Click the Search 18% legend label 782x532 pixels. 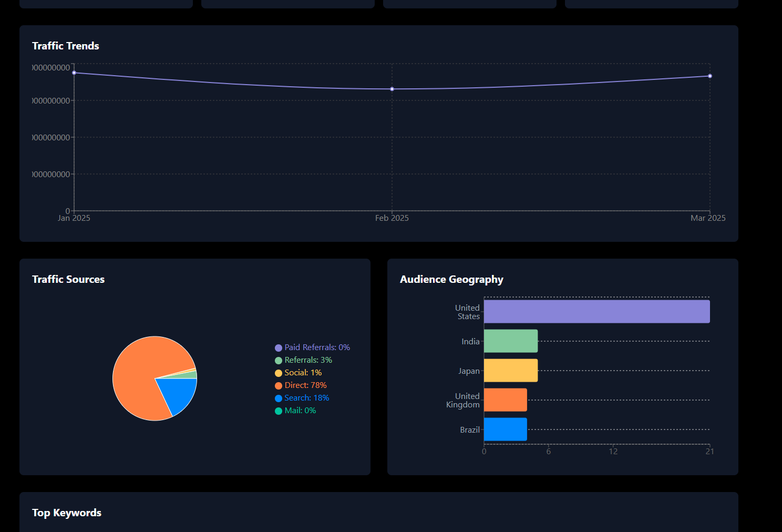[306, 398]
